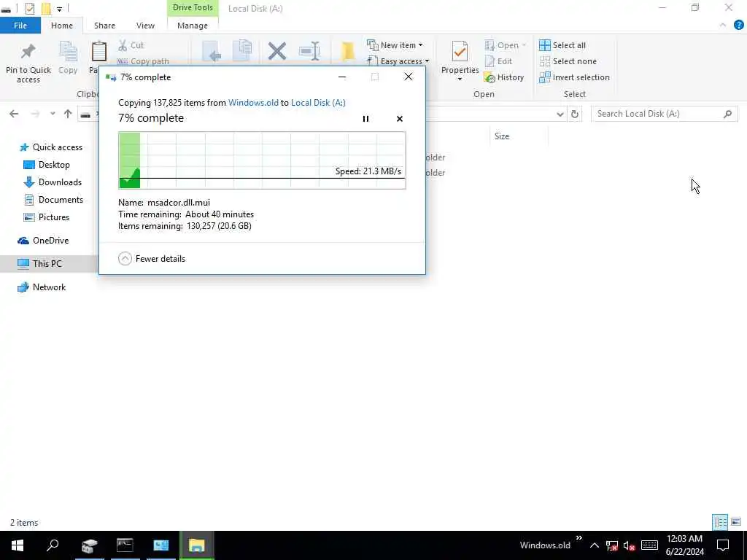Open the Easy access dropdown
The width and height of the screenshot is (747, 560).
click(398, 61)
